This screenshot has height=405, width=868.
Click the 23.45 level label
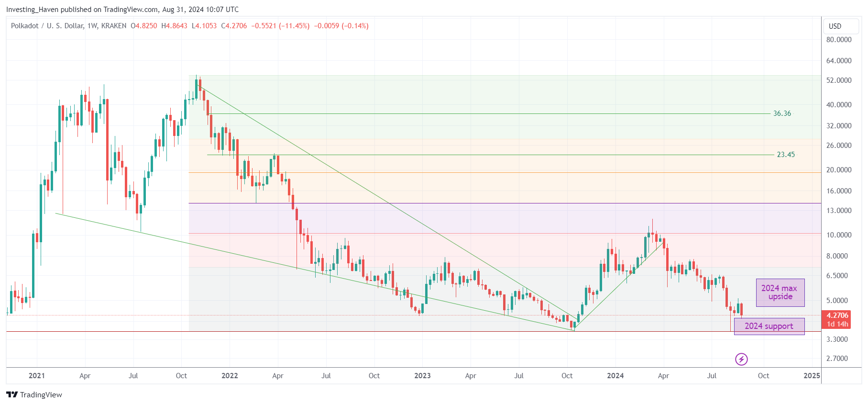click(x=786, y=155)
